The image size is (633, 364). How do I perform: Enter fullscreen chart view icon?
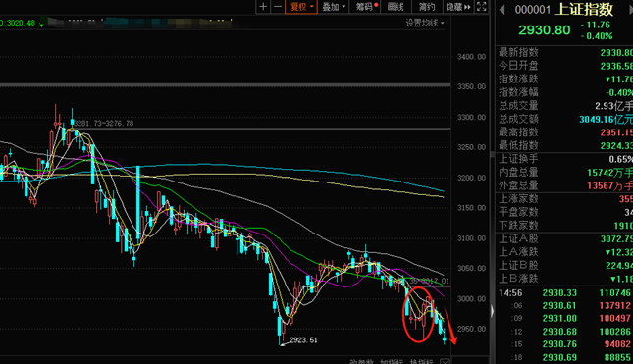point(481,7)
